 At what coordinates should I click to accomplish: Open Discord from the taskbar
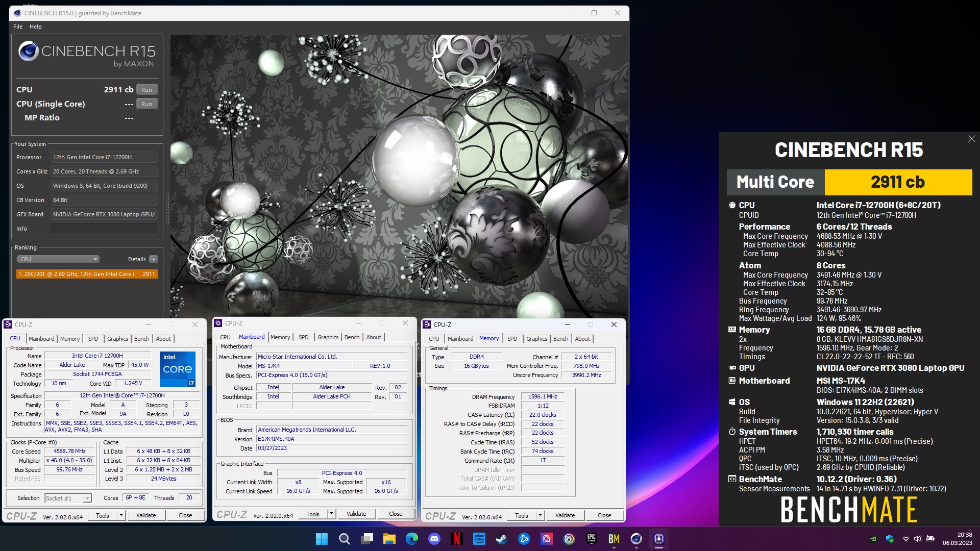pos(434,539)
